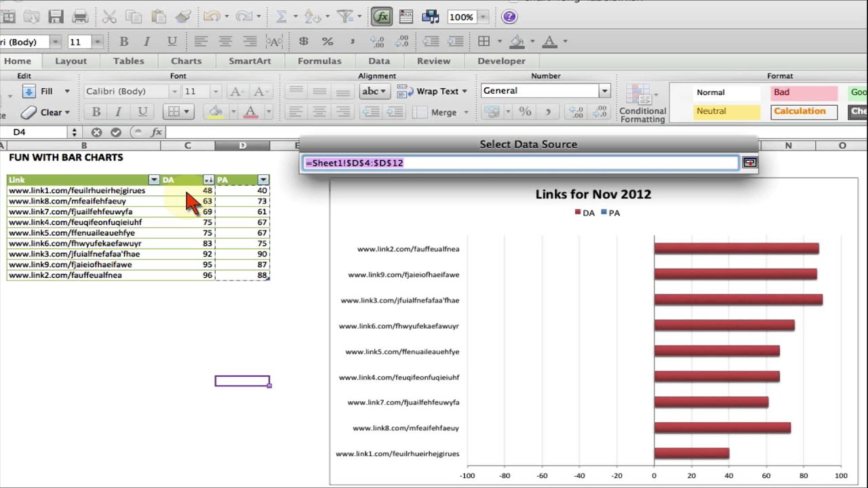Click the fx insert function icon in formula bar
Screen dimensions: 868x488
157,132
